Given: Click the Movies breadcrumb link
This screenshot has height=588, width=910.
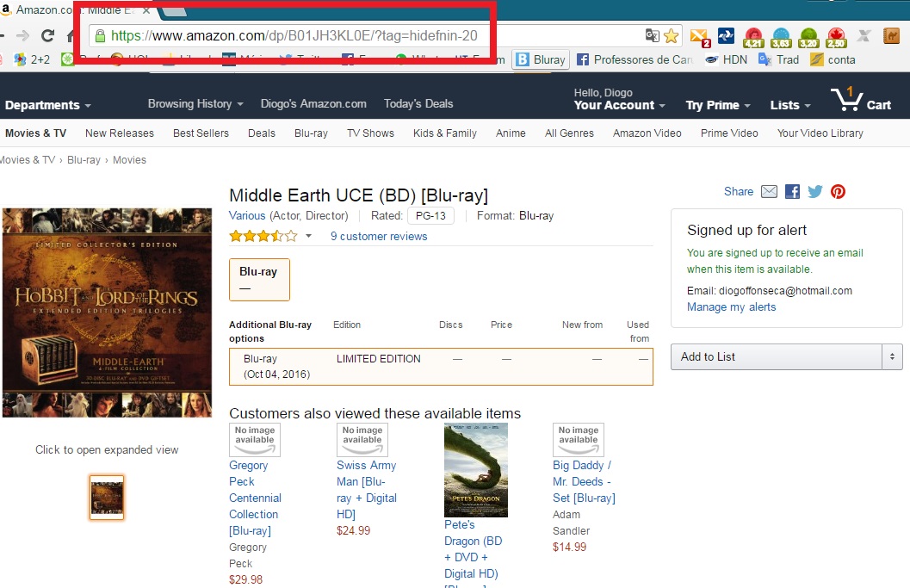Looking at the screenshot, I should 129,160.
